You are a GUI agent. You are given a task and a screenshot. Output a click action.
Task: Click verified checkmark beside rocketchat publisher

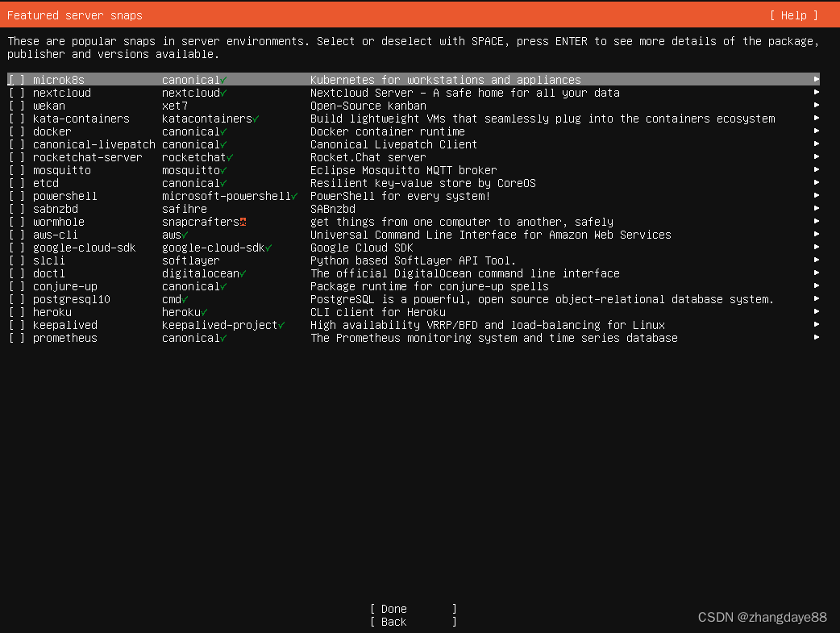tap(230, 157)
